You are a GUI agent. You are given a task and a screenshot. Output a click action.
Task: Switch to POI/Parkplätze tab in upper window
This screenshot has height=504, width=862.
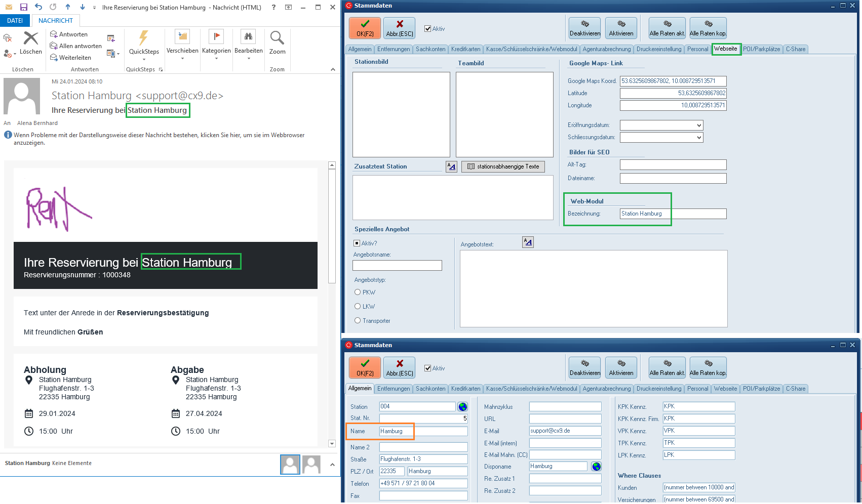[761, 49]
